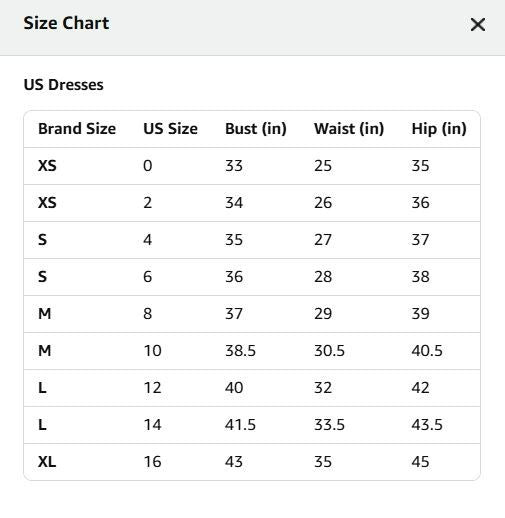The image size is (505, 518).
Task: Select the US Dresses heading
Action: pos(63,85)
